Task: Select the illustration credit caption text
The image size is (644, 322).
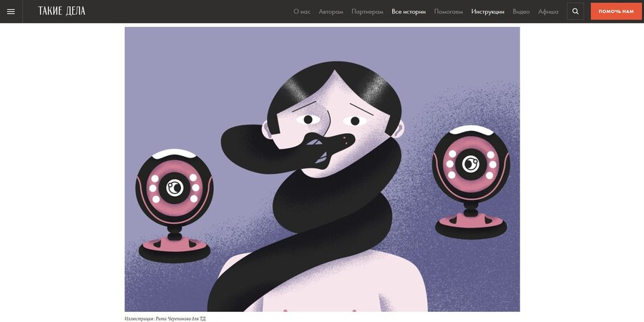Action: point(165,318)
